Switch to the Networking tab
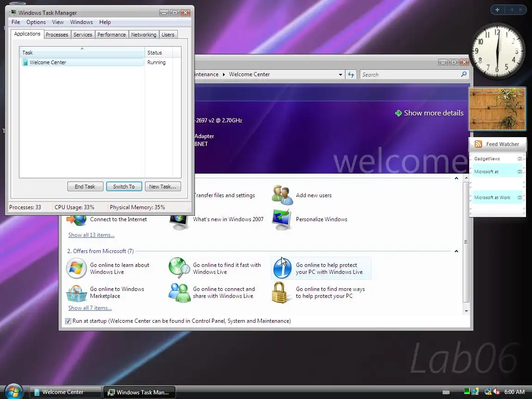532x399 pixels. pyautogui.click(x=144, y=35)
